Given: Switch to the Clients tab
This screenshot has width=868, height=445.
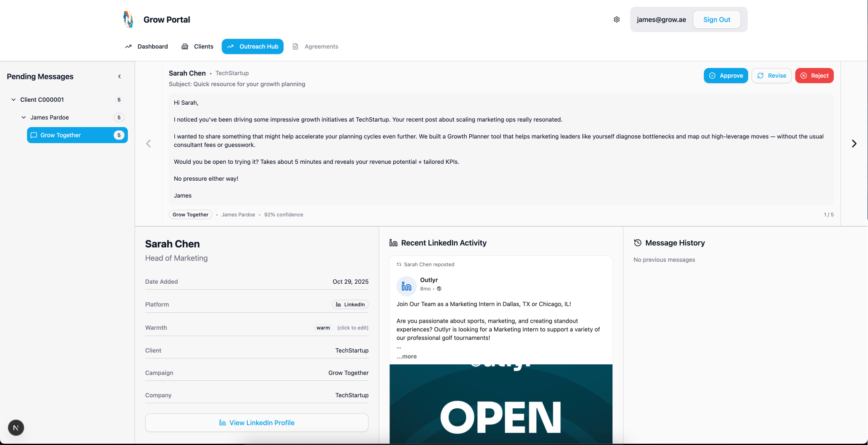Looking at the screenshot, I should pyautogui.click(x=197, y=46).
